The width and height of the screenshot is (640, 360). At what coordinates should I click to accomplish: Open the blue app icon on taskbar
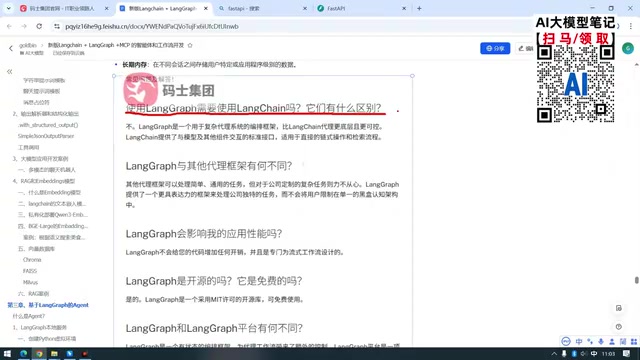(x=69, y=353)
